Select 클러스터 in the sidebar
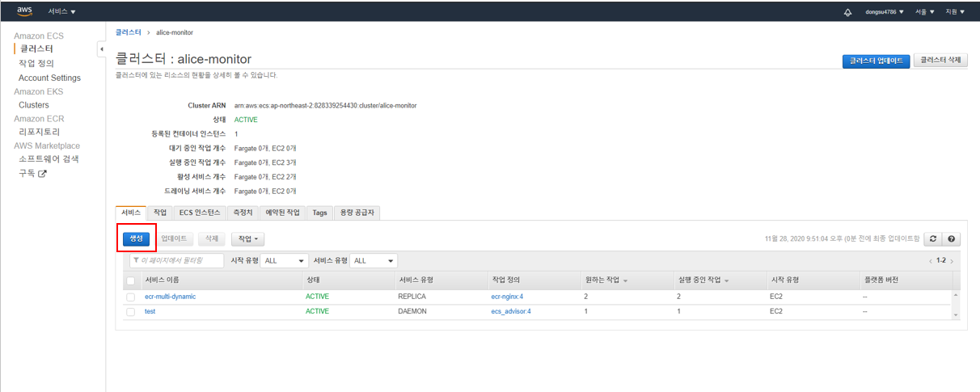The image size is (980, 392). pos(37,49)
